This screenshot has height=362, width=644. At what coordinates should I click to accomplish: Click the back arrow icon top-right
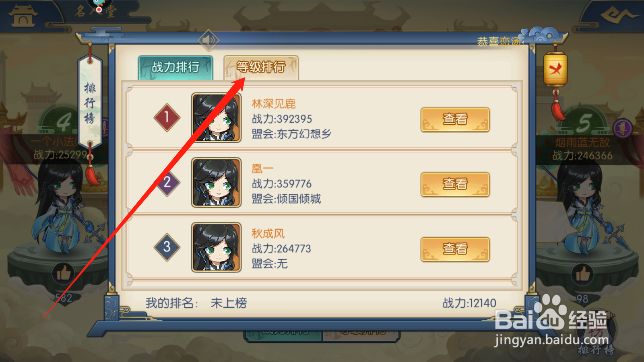(x=619, y=16)
